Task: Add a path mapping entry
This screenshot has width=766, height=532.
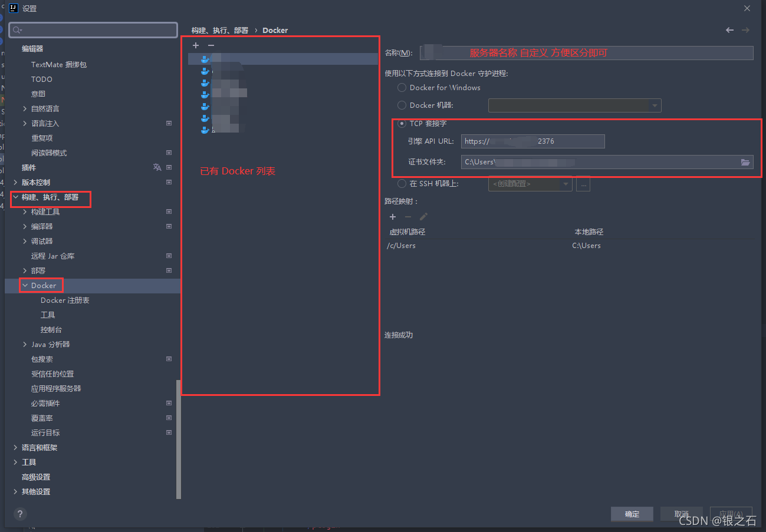Action: tap(393, 217)
